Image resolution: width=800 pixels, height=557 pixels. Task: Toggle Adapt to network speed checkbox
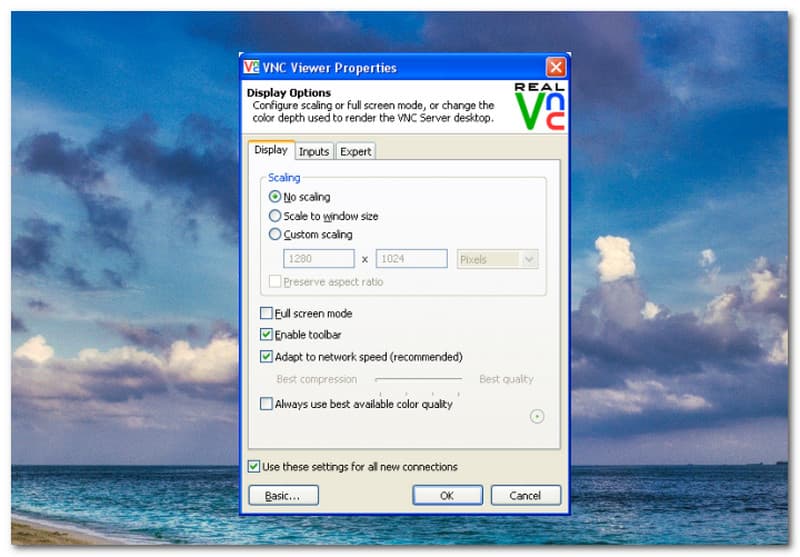pyautogui.click(x=266, y=357)
